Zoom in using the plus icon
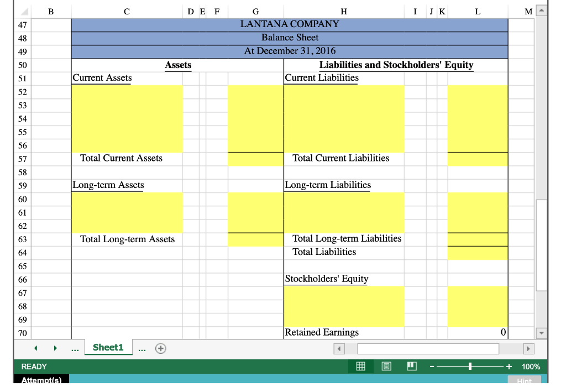The width and height of the screenshot is (566, 392). [x=507, y=366]
